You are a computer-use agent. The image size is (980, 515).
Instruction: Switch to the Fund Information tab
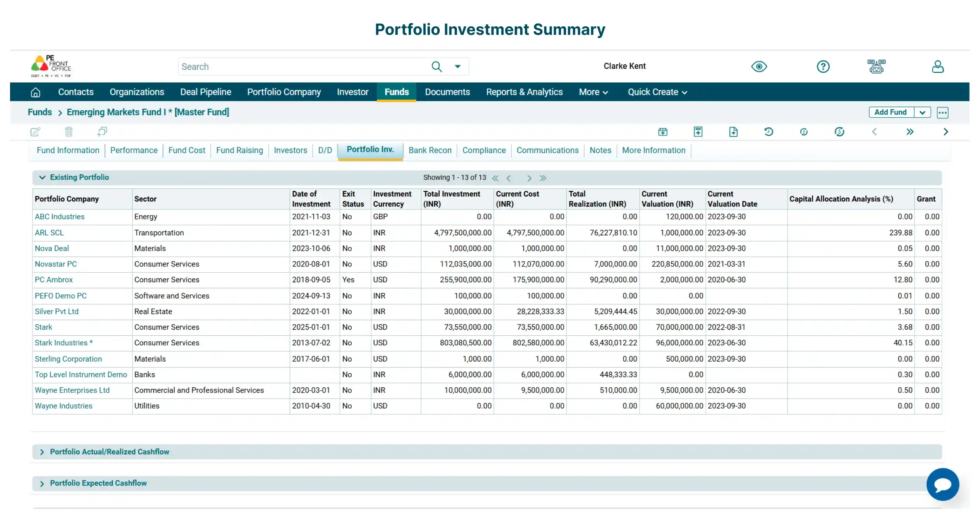tap(68, 151)
